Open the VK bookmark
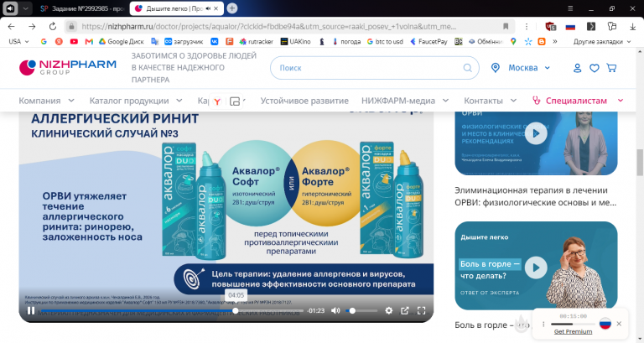 tap(215, 41)
